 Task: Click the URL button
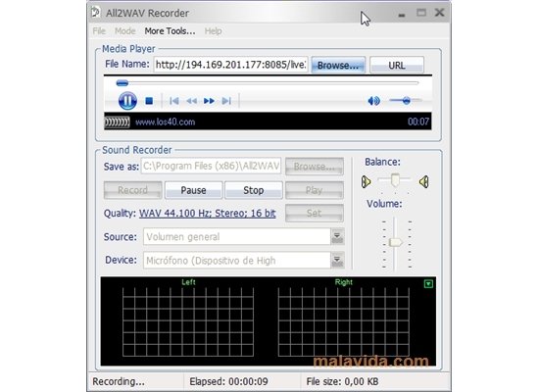pos(397,65)
